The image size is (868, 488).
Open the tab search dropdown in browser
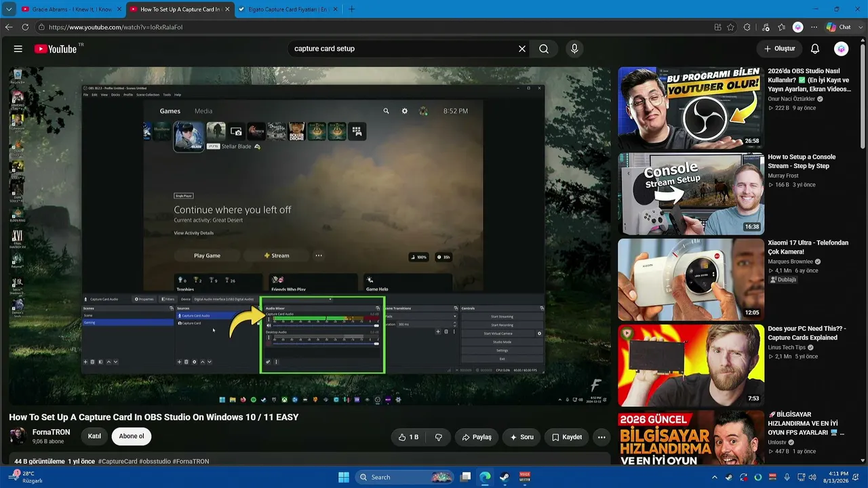tap(9, 9)
